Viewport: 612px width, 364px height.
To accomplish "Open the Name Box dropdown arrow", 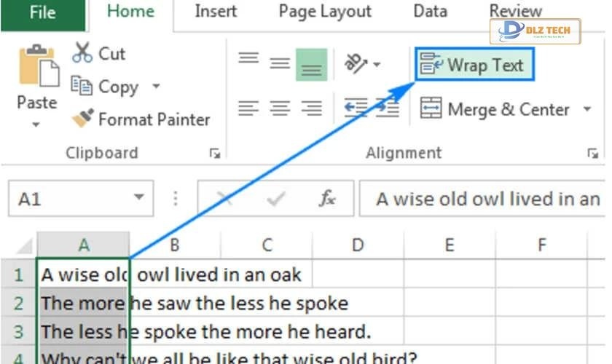I will pos(138,198).
